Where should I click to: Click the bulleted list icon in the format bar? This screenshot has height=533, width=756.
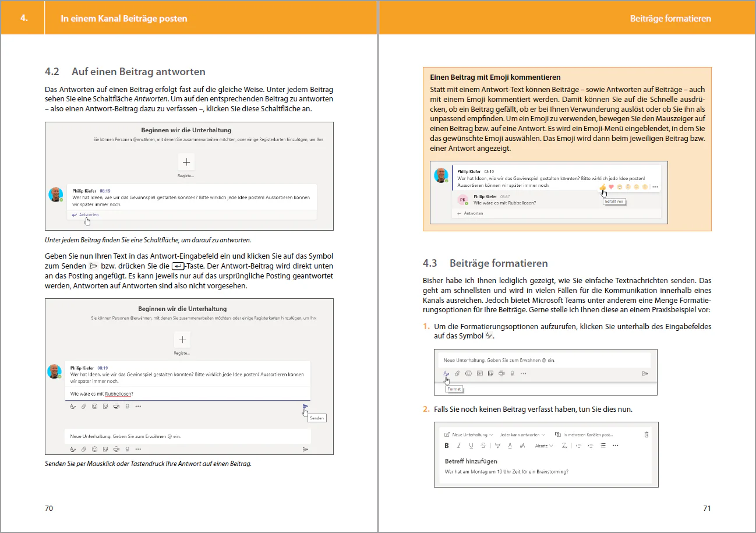(603, 446)
